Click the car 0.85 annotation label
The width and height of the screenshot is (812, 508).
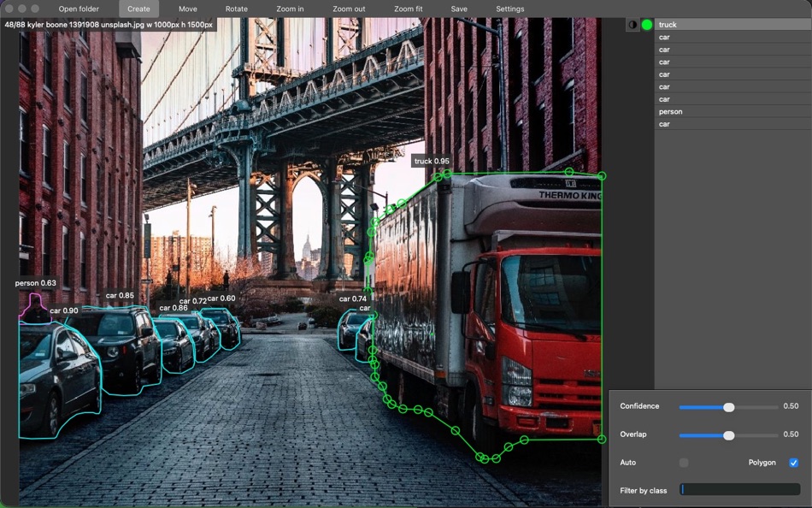[x=120, y=295]
